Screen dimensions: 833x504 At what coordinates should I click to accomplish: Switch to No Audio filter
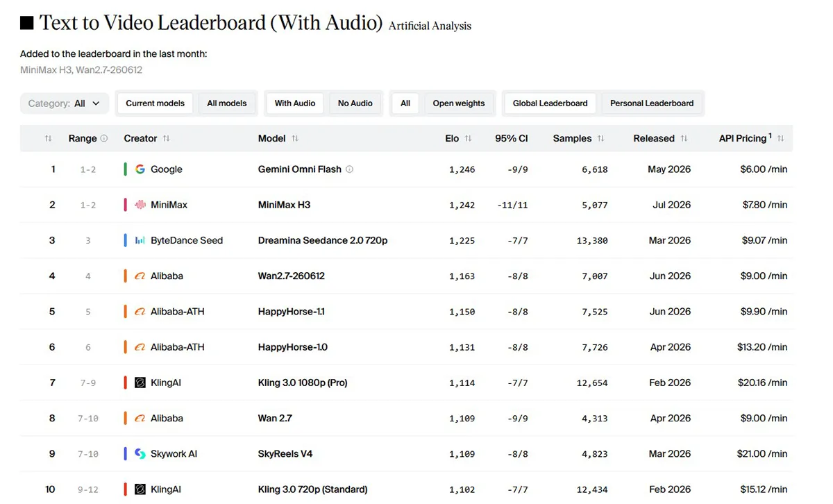355,103
